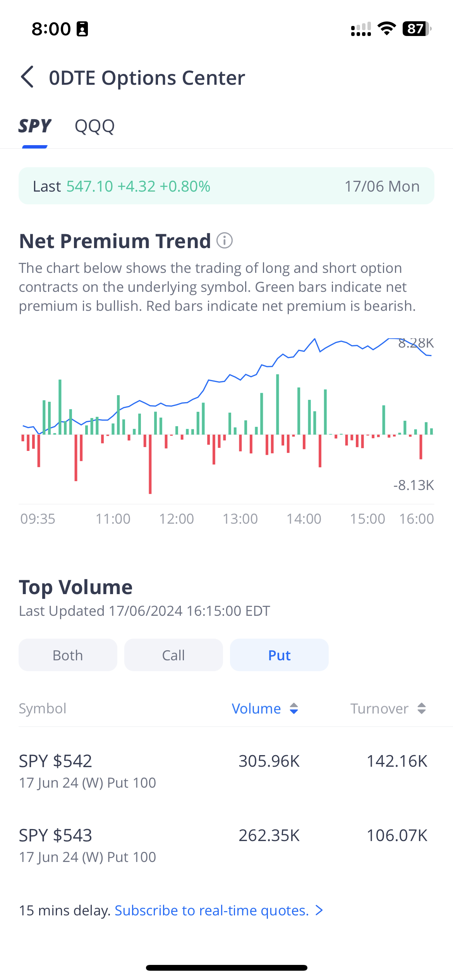Viewport: 453px width, 980px height.
Task: Tap the Volume sort arrows icon
Action: (294, 708)
